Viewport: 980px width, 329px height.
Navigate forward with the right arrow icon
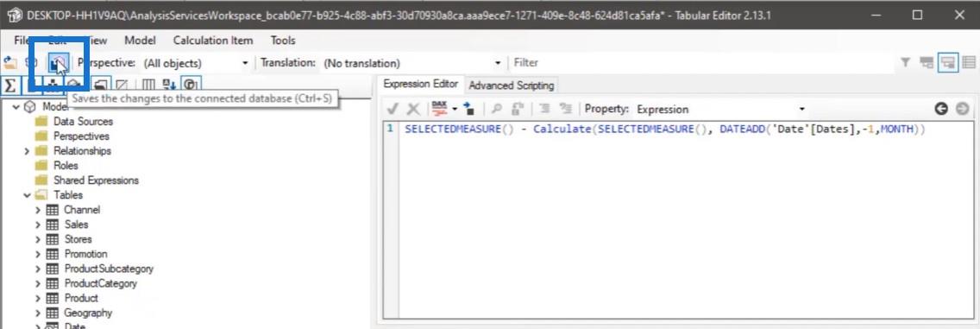click(962, 109)
